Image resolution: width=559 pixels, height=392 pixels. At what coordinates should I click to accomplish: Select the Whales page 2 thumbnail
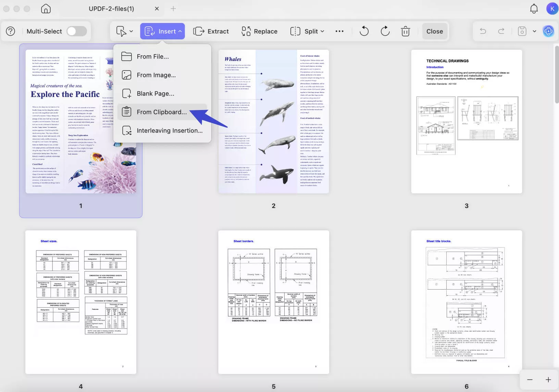273,122
